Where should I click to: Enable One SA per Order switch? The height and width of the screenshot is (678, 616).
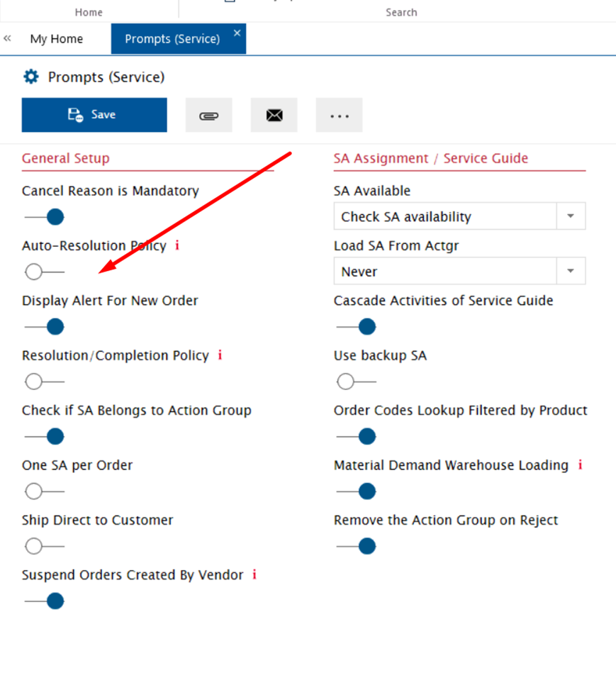coord(45,491)
